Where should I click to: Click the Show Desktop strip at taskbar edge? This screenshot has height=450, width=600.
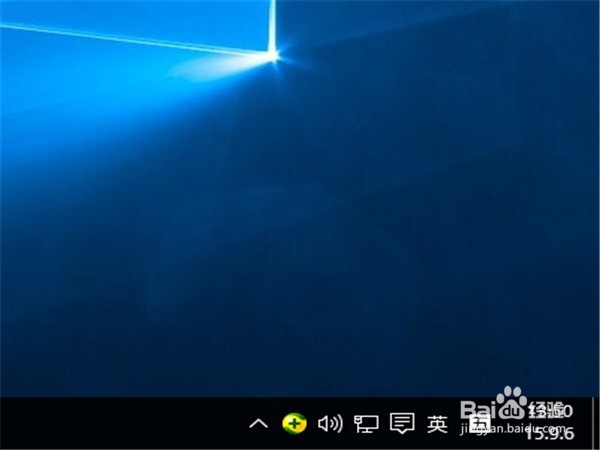tap(596, 423)
